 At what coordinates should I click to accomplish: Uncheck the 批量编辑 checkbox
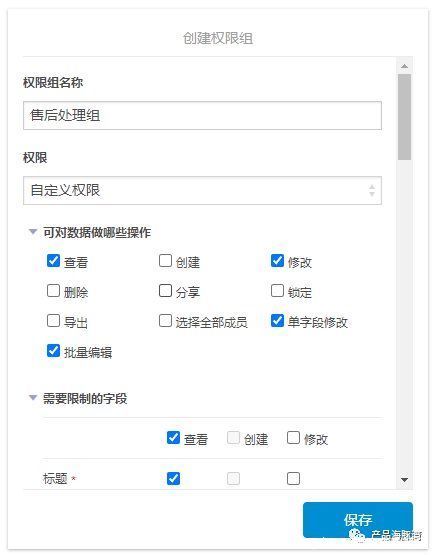(53, 351)
